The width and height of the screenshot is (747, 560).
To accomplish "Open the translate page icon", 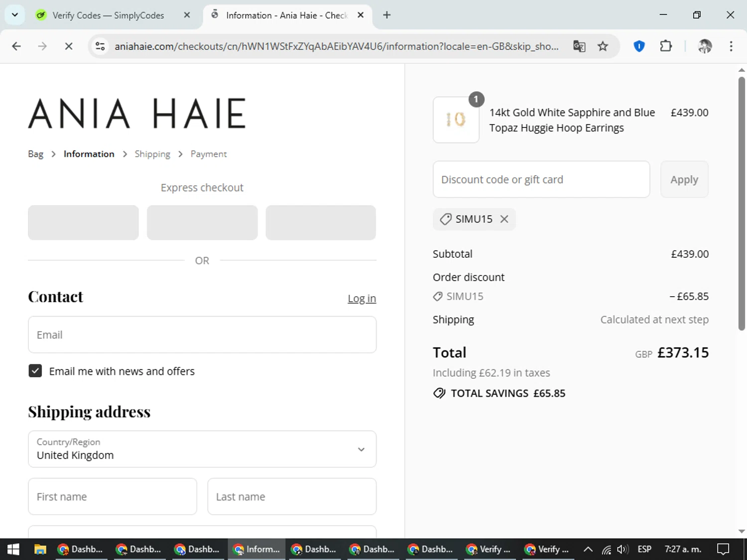I will click(x=579, y=46).
